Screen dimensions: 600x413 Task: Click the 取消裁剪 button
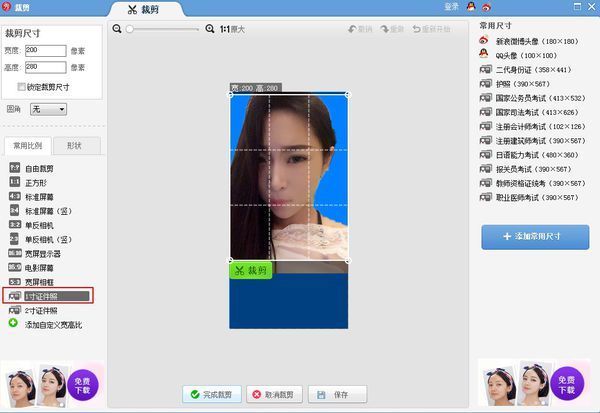(273, 395)
